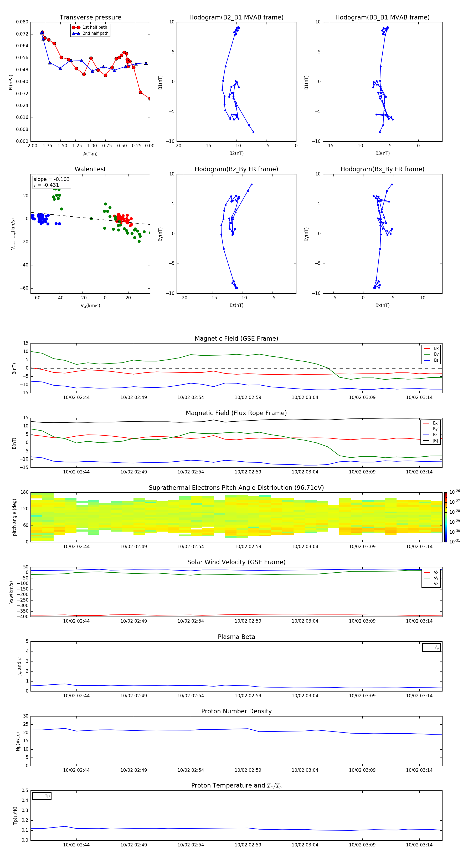Select '2nd half path' legend entry
Viewport: 473px width, 868px height.
(90, 33)
